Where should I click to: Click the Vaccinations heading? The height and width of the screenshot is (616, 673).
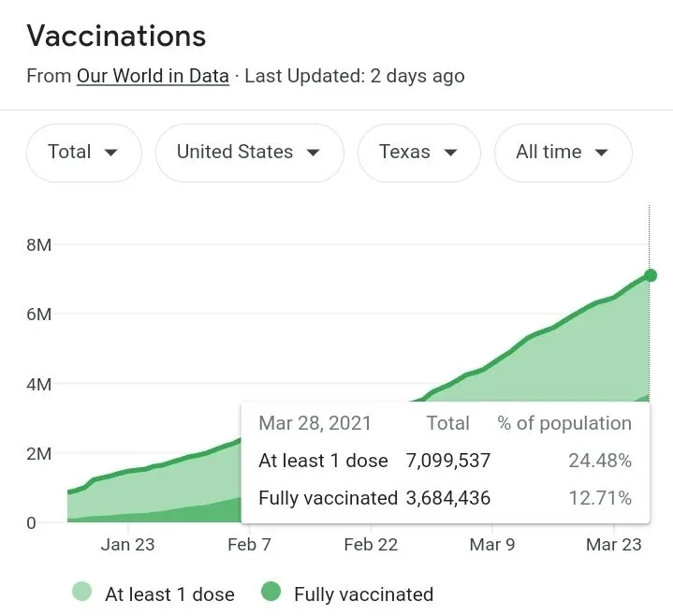tap(116, 37)
